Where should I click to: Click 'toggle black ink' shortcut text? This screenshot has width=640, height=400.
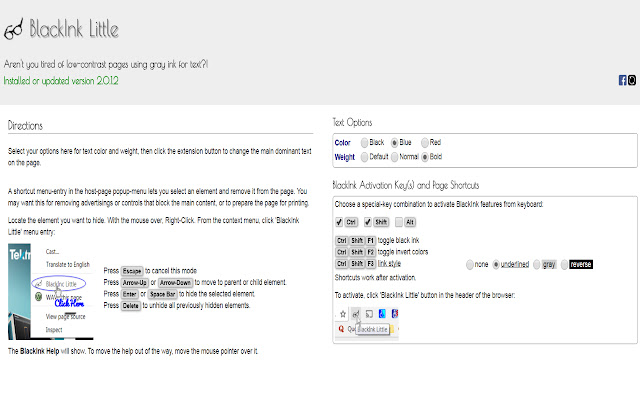(398, 240)
